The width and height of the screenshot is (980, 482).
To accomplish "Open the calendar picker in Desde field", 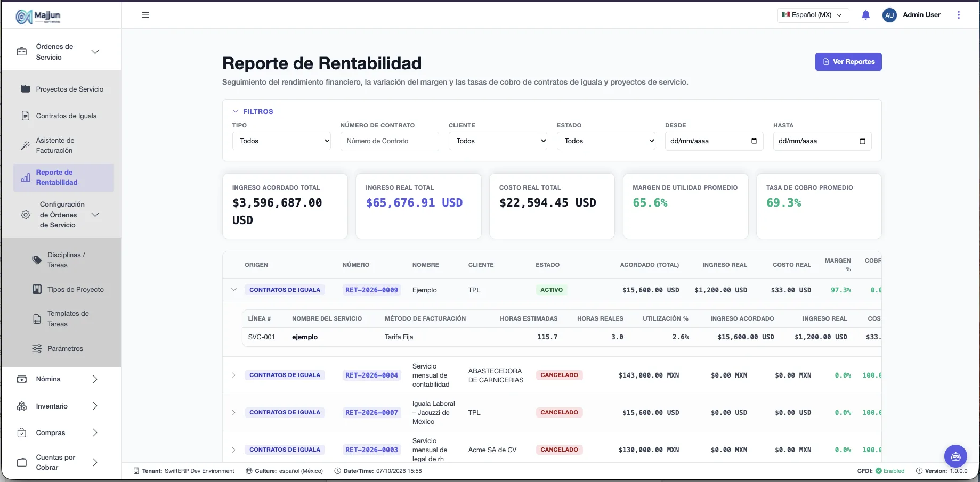I will (754, 141).
